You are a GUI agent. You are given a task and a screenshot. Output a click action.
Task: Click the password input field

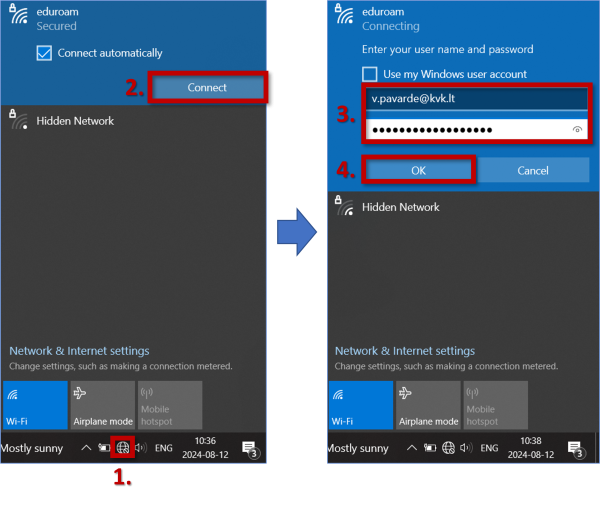(476, 129)
